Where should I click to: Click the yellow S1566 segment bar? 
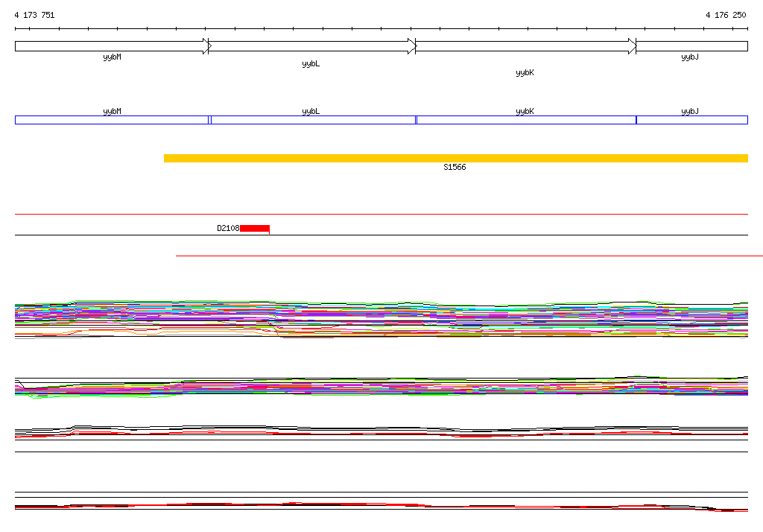tap(456, 158)
